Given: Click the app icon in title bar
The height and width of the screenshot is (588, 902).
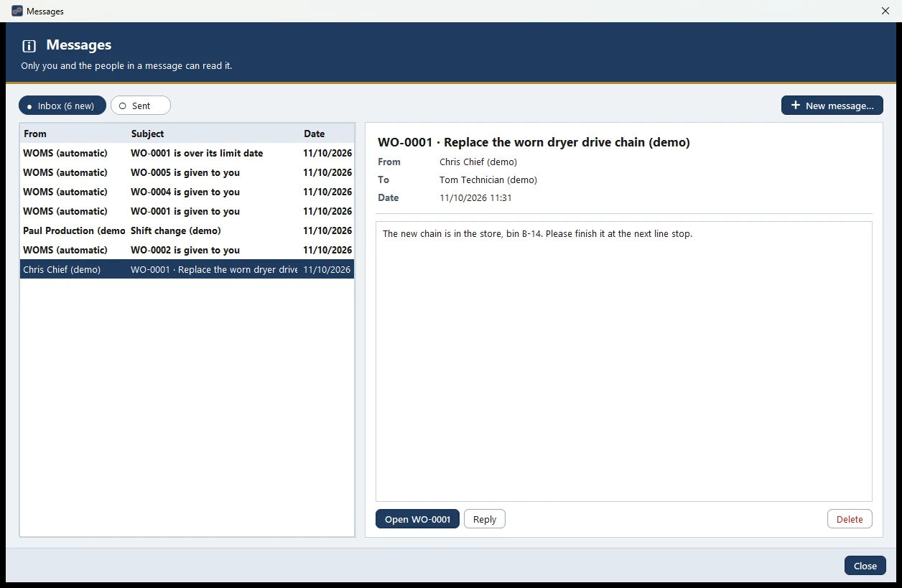Looking at the screenshot, I should (x=17, y=11).
